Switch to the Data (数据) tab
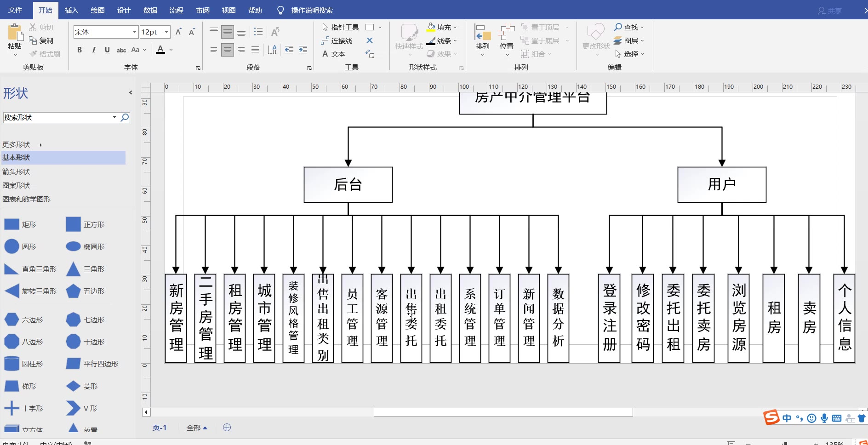868x445 pixels. click(x=150, y=10)
